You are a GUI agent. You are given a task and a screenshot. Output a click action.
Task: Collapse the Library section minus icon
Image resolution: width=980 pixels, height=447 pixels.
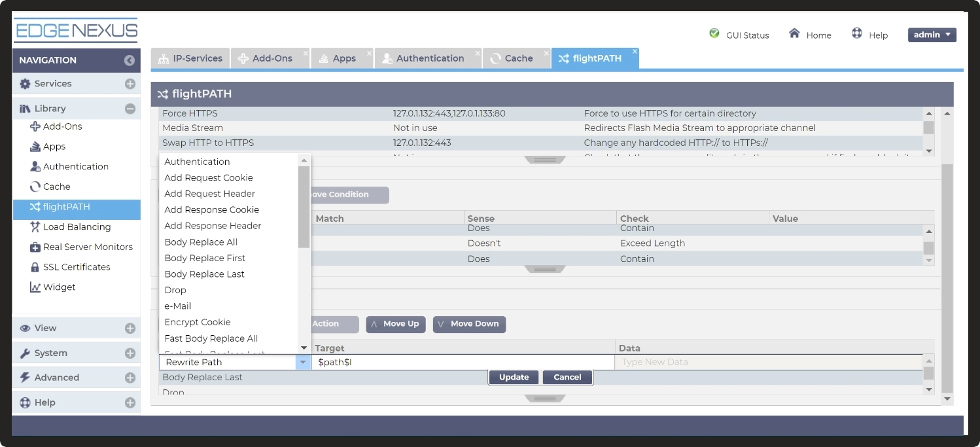point(130,109)
